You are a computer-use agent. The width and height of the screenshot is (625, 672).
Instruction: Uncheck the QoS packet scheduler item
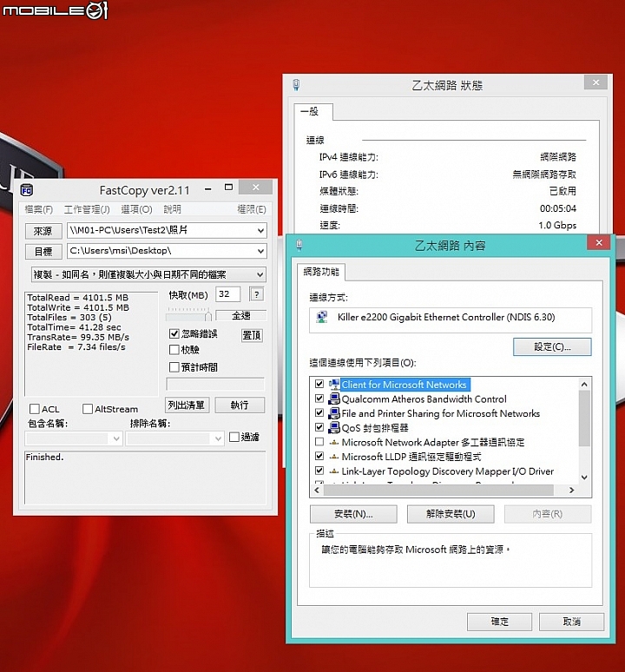click(319, 427)
